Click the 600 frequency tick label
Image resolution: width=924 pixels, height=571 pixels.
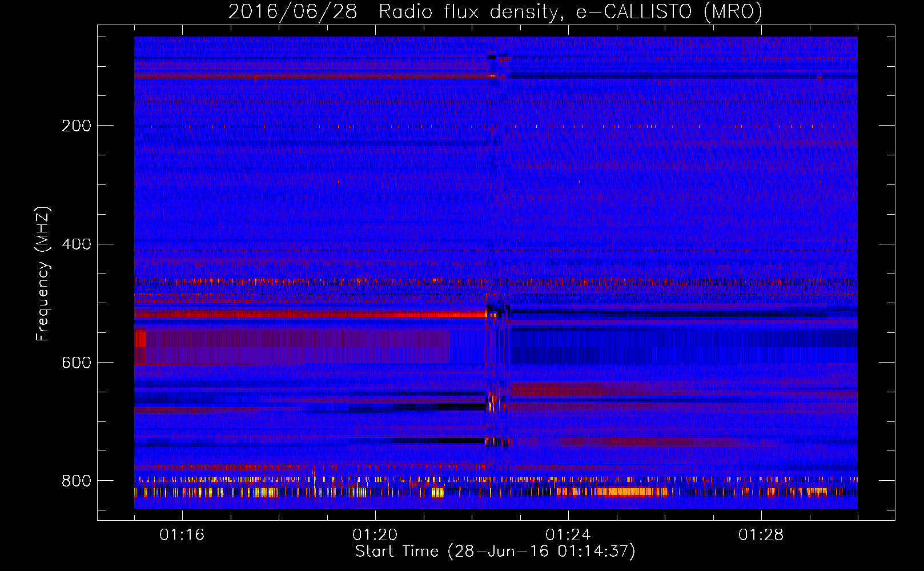(x=77, y=363)
